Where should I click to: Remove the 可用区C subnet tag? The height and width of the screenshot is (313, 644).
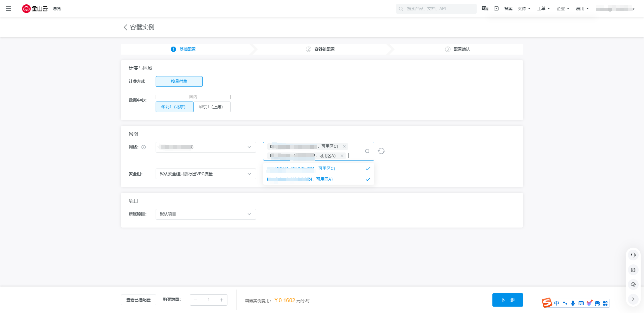[344, 146]
